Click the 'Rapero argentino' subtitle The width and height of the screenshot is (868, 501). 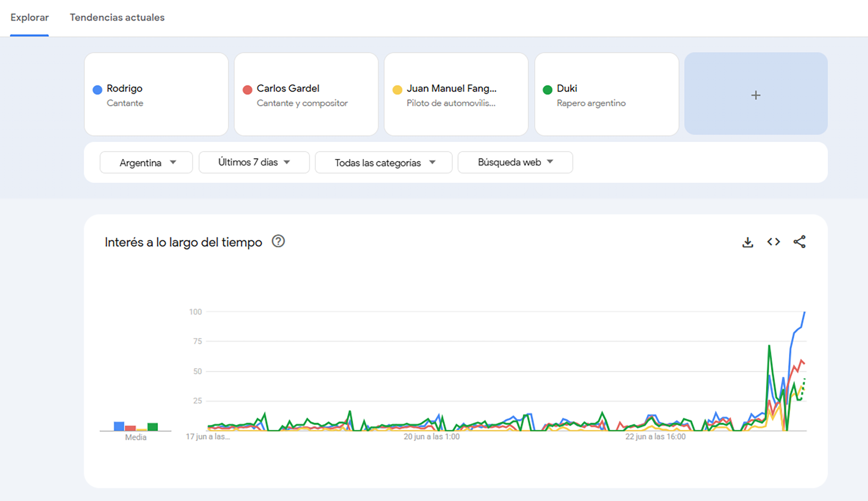click(x=591, y=103)
